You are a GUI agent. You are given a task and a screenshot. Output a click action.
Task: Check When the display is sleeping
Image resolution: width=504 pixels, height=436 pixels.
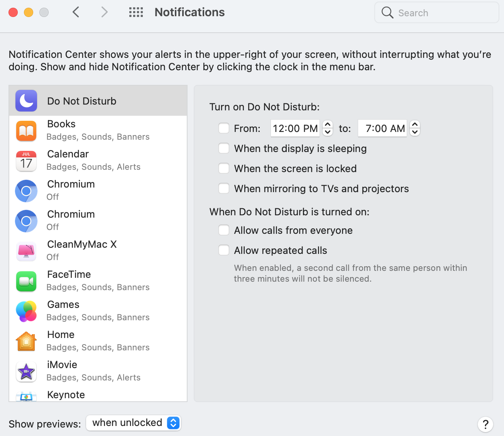[x=224, y=149]
